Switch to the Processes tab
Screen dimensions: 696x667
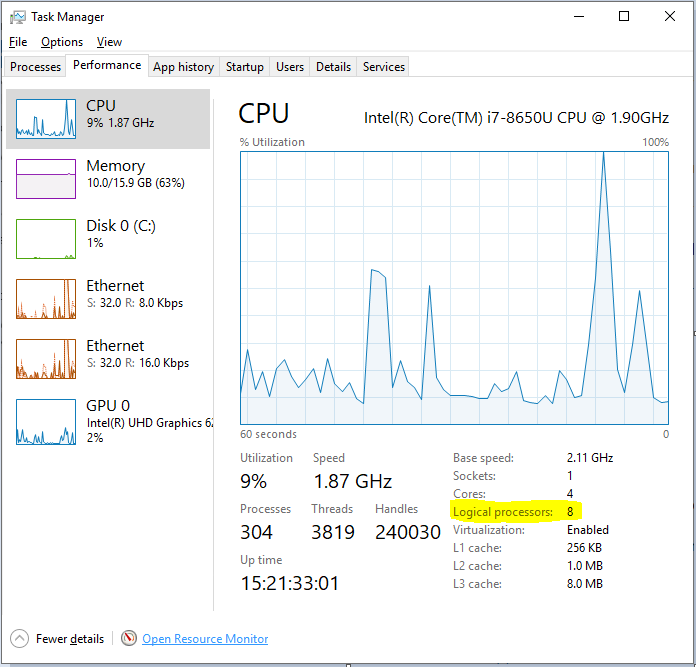[36, 67]
